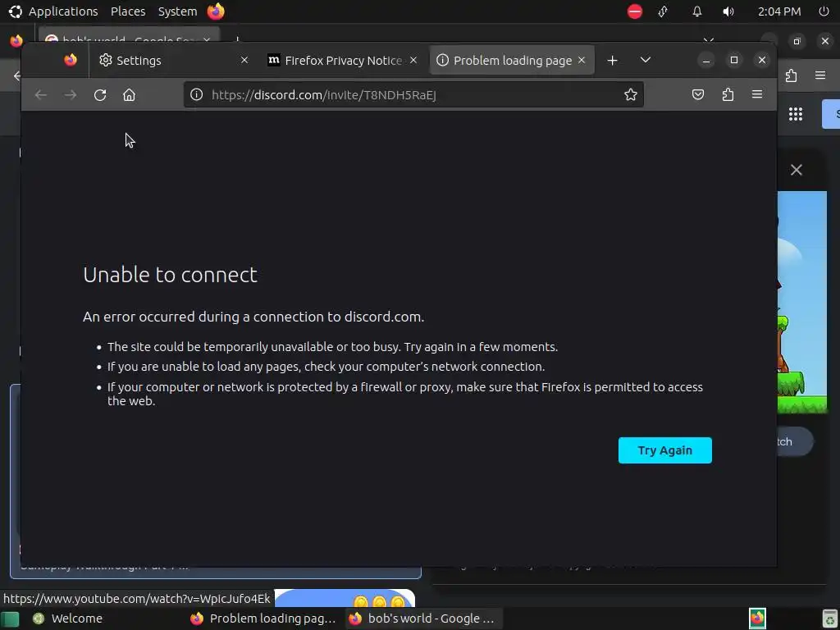Open a new tab with the plus button

pyautogui.click(x=612, y=61)
